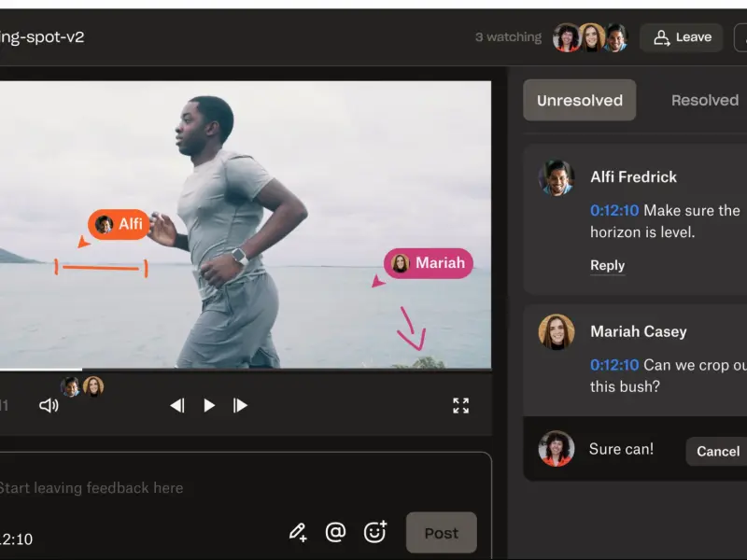Cancel the "Sure can!" reply
Viewport: 747px width, 560px height.
point(718,452)
